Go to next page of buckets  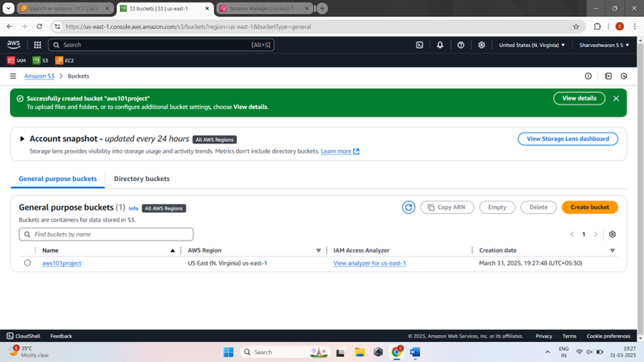596,234
